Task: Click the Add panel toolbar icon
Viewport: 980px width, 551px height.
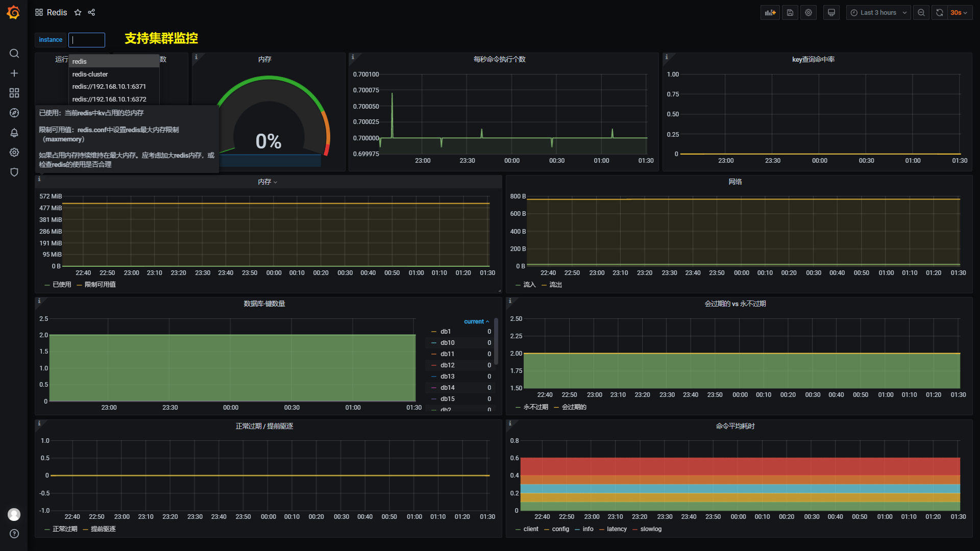Action: tap(770, 13)
